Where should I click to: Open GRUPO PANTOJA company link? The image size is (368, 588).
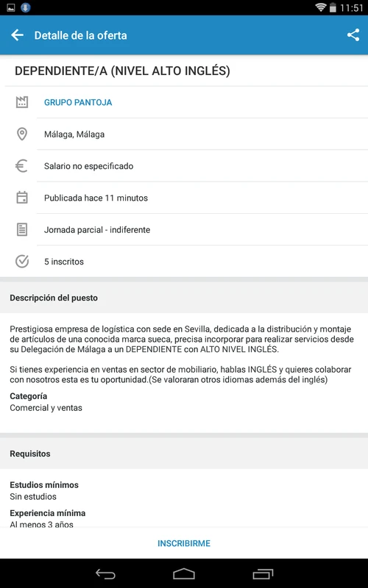coord(78,102)
